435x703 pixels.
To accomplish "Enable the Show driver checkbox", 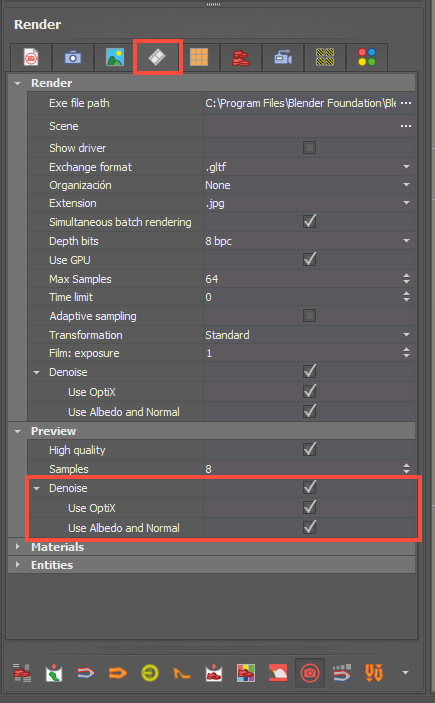I will coord(309,148).
